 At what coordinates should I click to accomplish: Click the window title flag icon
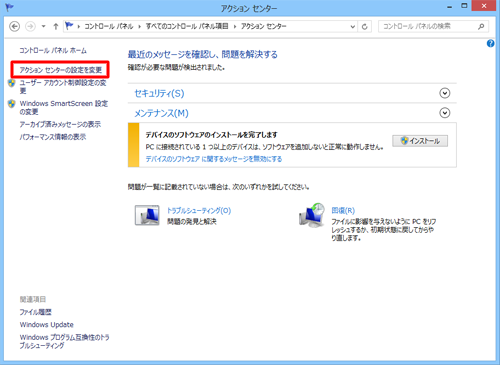point(9,7)
